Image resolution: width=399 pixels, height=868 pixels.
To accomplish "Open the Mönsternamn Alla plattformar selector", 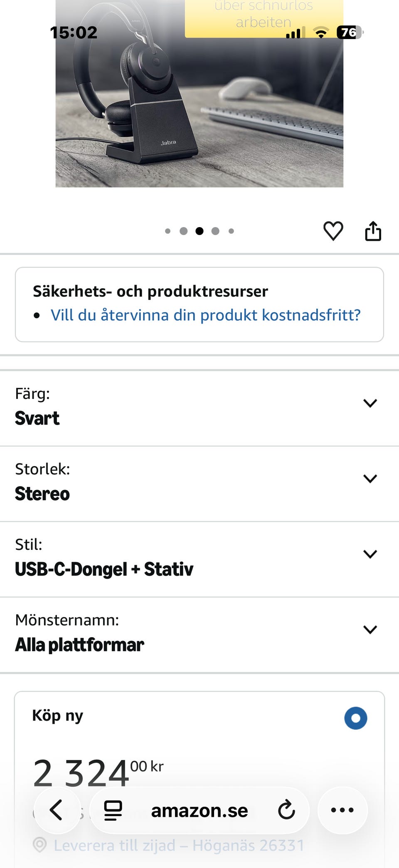I will (369, 629).
